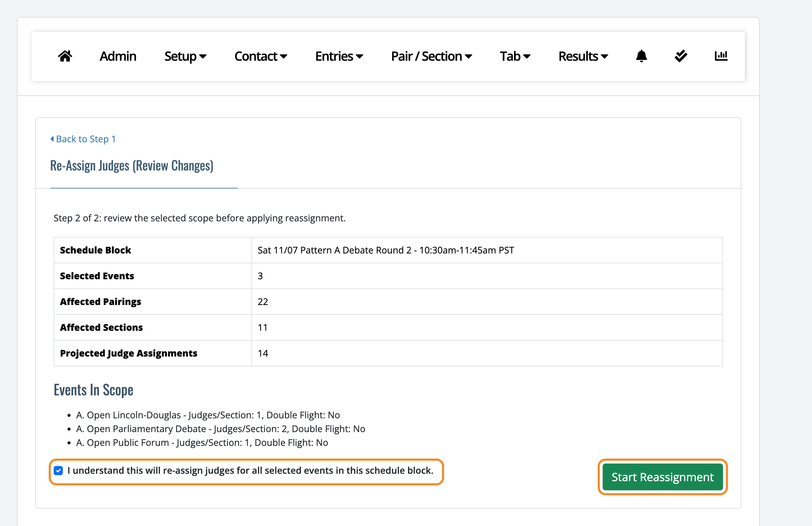
Task: Click the 'Affected Sections' row label
Action: 101,328
